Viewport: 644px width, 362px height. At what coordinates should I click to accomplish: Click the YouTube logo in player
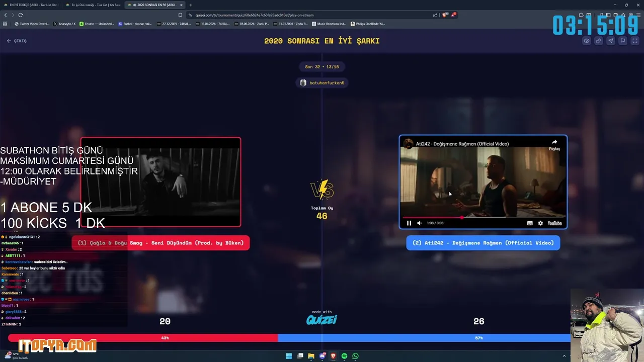coord(554,223)
